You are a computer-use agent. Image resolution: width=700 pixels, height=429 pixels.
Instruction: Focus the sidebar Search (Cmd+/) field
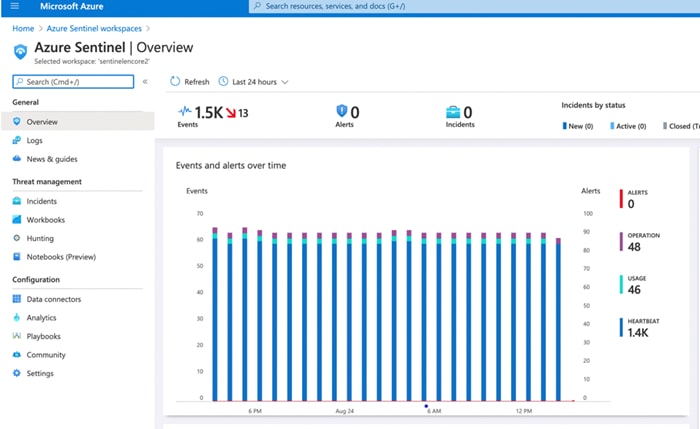pyautogui.click(x=73, y=82)
